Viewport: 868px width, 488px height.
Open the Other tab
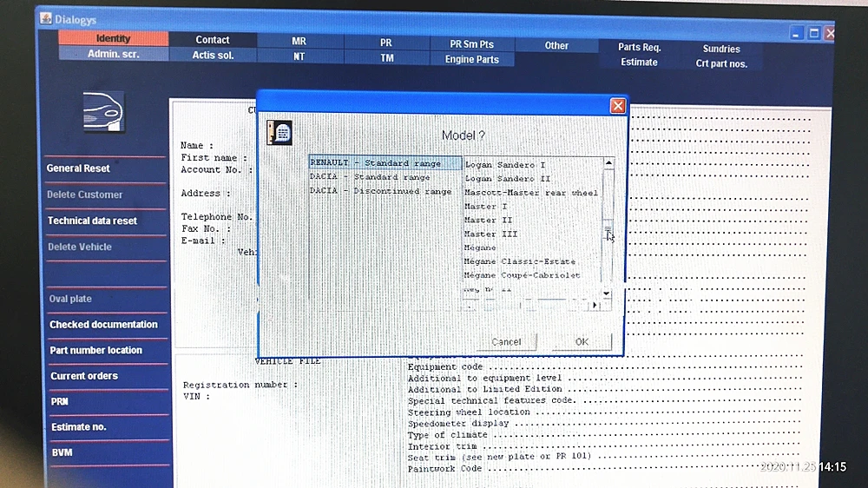point(556,45)
